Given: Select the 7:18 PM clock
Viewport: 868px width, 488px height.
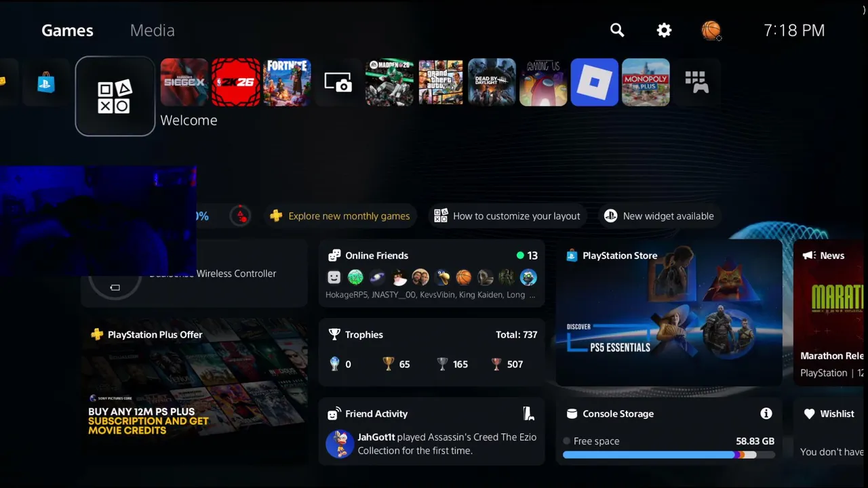Looking at the screenshot, I should (794, 30).
